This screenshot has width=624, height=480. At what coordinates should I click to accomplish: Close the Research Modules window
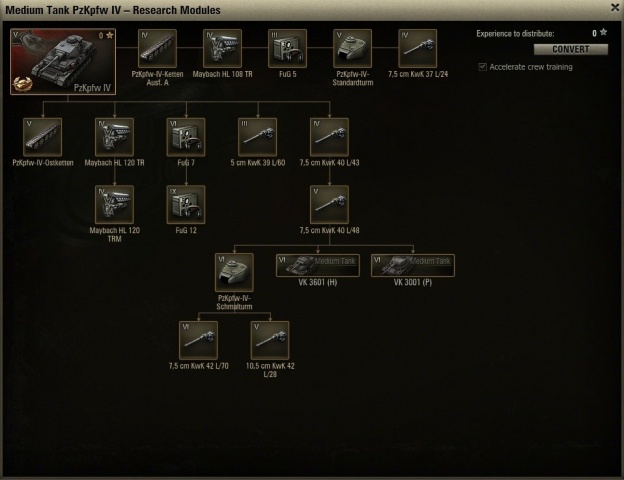click(615, 8)
